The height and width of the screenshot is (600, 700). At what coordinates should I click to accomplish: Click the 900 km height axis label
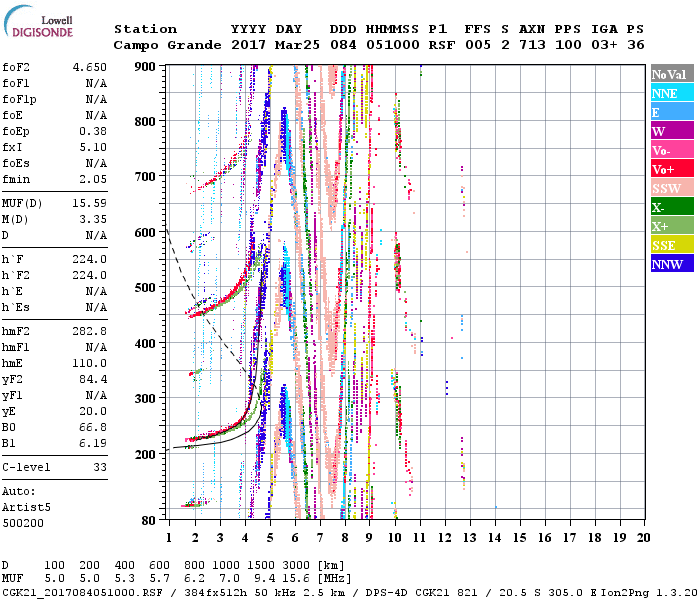point(146,66)
